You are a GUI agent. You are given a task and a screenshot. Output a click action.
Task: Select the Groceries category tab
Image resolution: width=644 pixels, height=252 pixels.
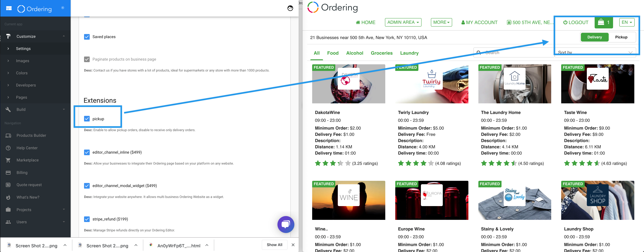pyautogui.click(x=382, y=53)
